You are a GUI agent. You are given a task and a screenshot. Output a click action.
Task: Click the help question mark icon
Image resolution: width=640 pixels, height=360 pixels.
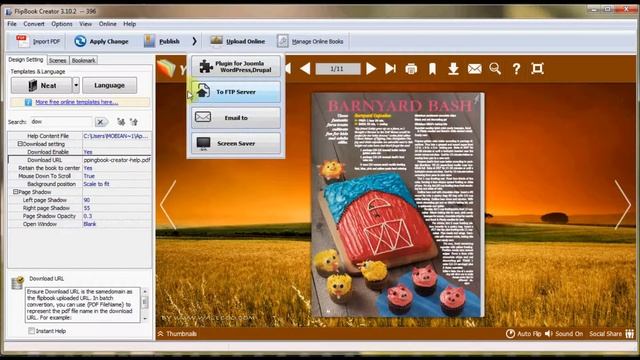[x=516, y=69]
